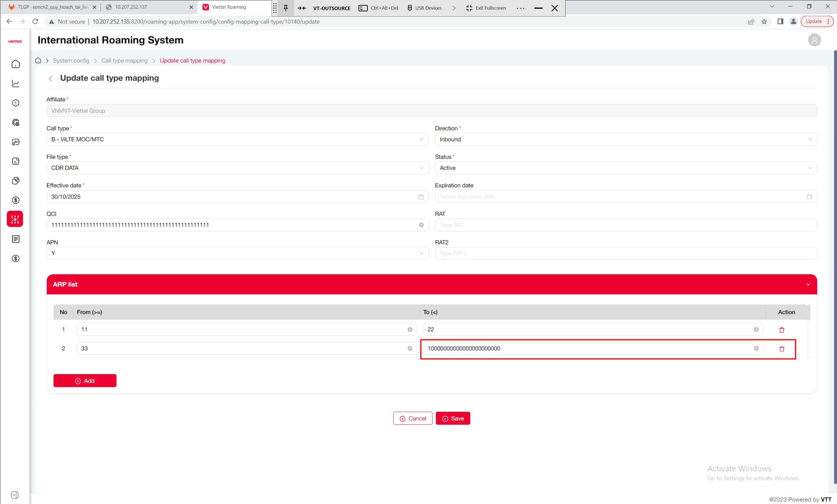Go to Call type mapping breadcrumb
The width and height of the screenshot is (837, 504).
pyautogui.click(x=124, y=60)
